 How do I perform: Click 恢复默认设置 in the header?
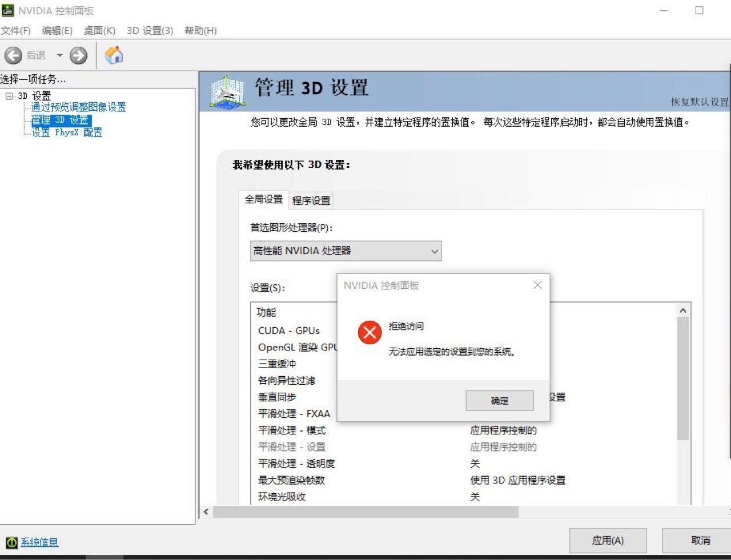700,102
